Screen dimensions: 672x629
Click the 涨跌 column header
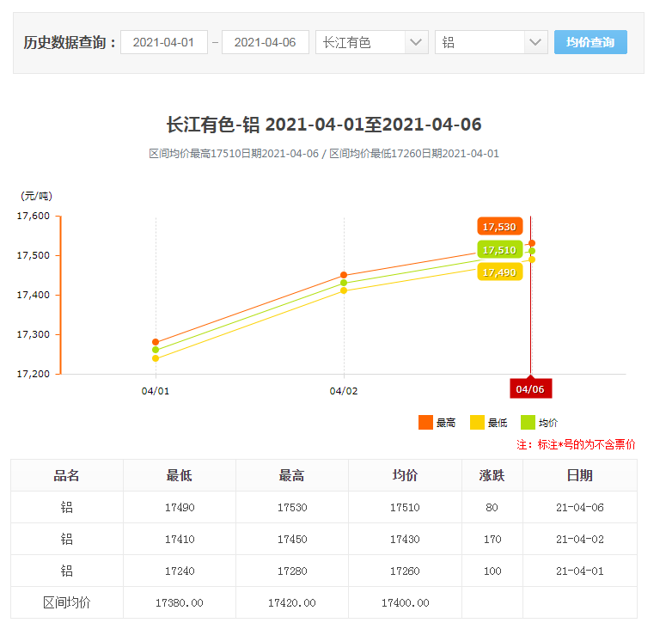pos(492,475)
